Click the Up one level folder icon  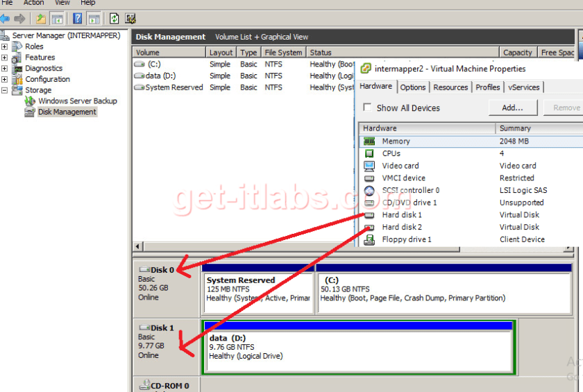click(41, 19)
